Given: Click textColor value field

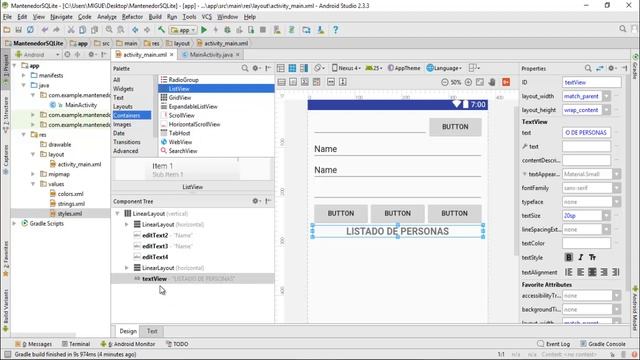Looking at the screenshot, I should coord(586,243).
